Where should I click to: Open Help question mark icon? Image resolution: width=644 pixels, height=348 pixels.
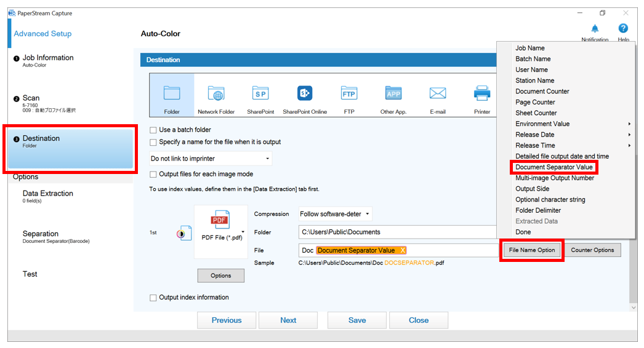tap(623, 28)
